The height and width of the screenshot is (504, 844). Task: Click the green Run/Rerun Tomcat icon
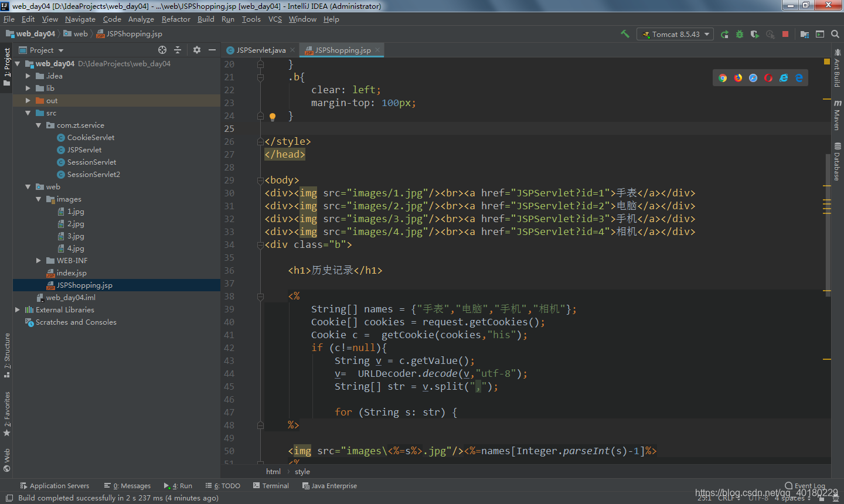pyautogui.click(x=724, y=34)
